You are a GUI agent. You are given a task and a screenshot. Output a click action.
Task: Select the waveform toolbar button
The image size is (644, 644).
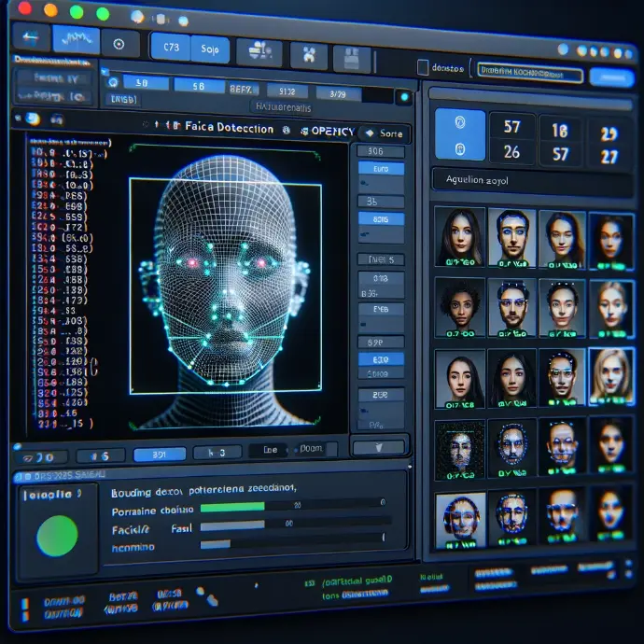point(76,40)
